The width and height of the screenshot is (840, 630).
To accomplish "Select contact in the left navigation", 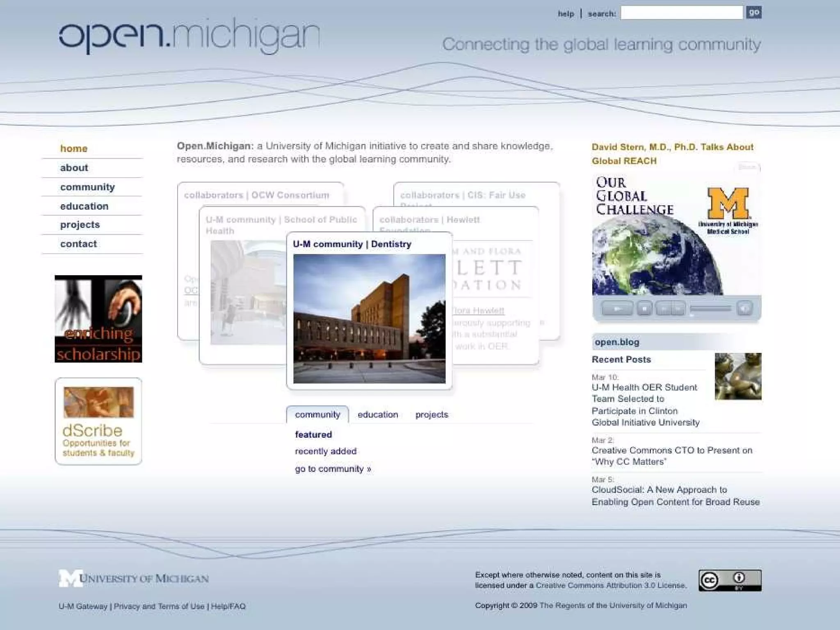I will (78, 244).
